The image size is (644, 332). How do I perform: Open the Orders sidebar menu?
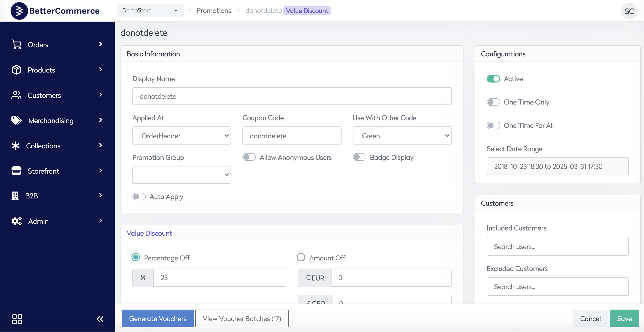click(57, 45)
